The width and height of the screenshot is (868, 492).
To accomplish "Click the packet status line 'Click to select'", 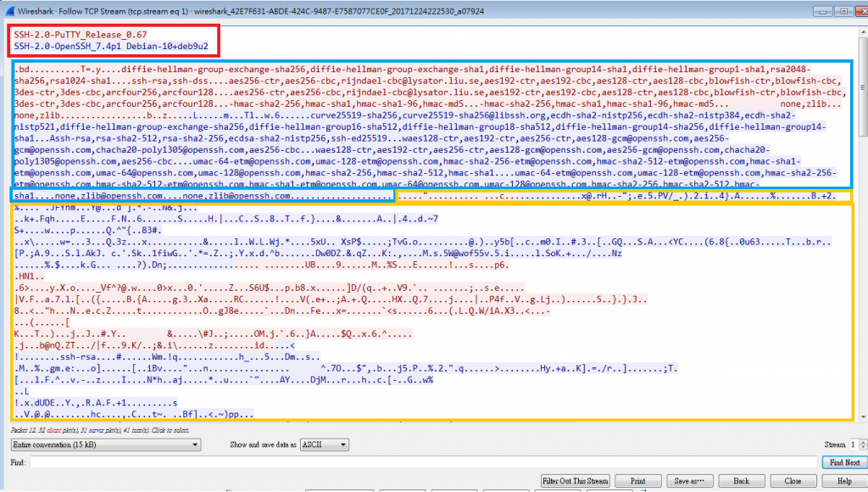I will (x=100, y=430).
